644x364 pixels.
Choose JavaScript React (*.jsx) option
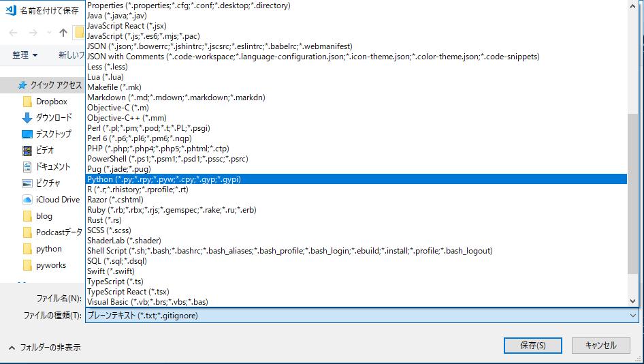tap(356, 26)
